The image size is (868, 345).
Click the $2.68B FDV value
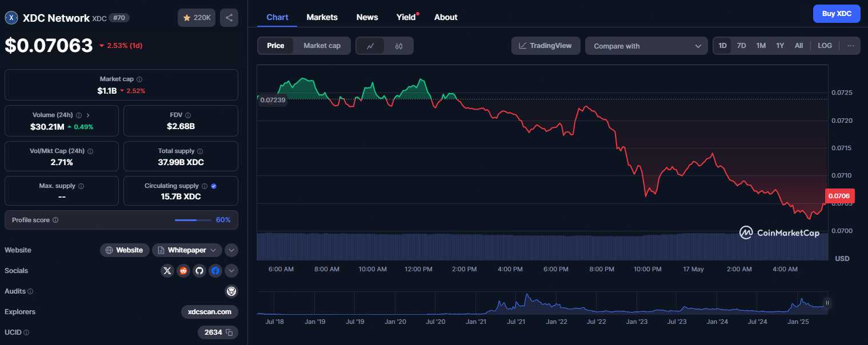tap(181, 126)
